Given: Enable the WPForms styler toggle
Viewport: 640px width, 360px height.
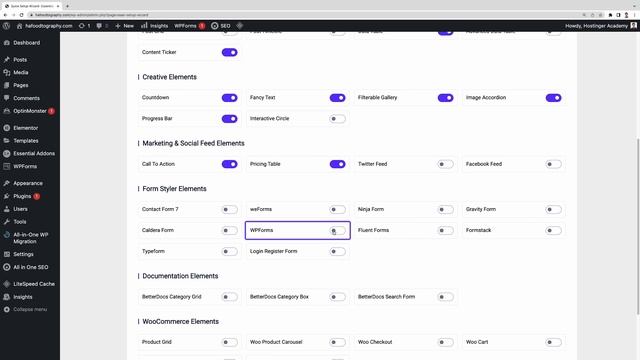Looking at the screenshot, I should (x=338, y=231).
